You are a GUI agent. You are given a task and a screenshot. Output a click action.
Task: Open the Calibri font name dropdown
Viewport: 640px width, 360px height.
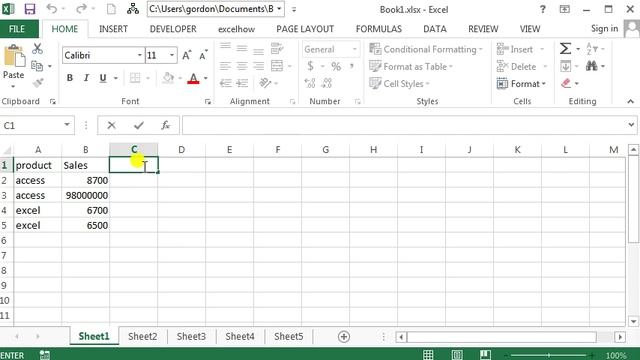(x=140, y=55)
